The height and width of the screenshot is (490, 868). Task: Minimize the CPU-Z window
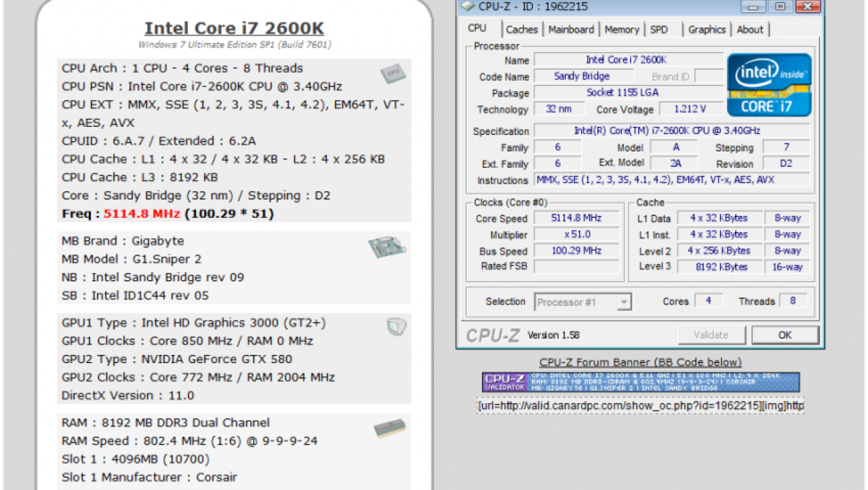coord(753,7)
